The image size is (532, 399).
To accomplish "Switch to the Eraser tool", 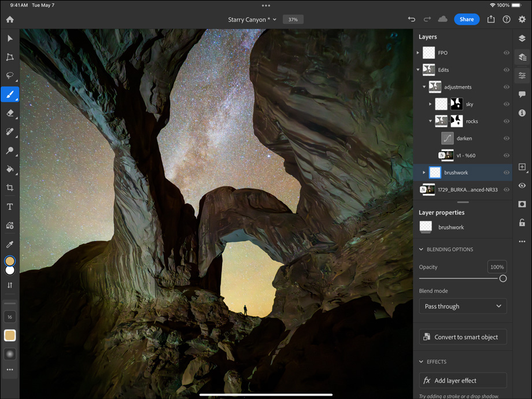I will (x=9, y=113).
